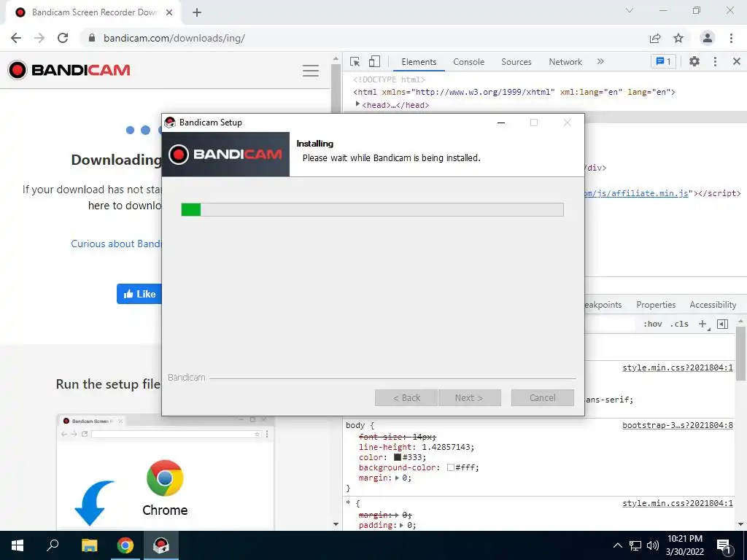747x560 pixels.
Task: Close the Bandicam Screen Recorder tab
Action: tap(169, 12)
